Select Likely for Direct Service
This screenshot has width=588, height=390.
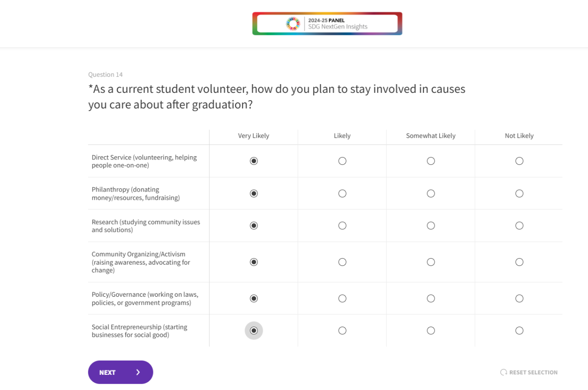pos(342,161)
